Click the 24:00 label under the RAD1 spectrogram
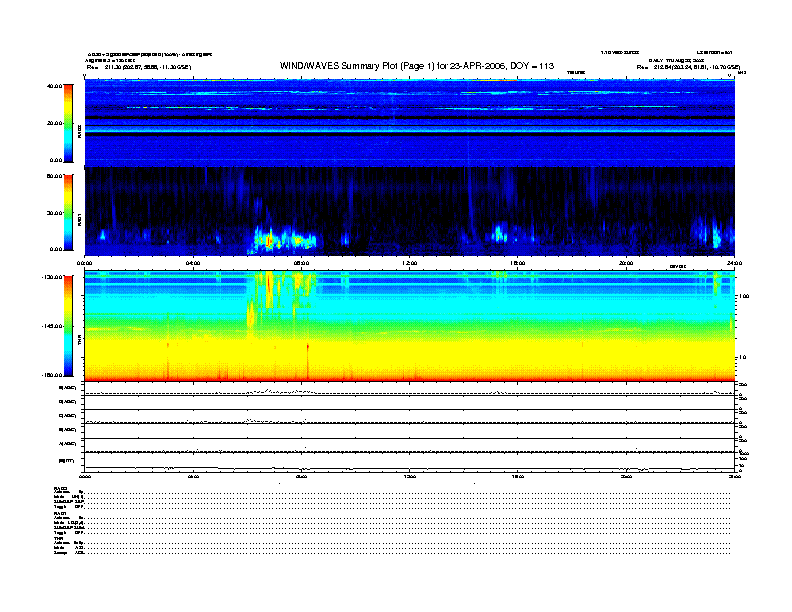Screen dimensions: 792x612 point(734,263)
